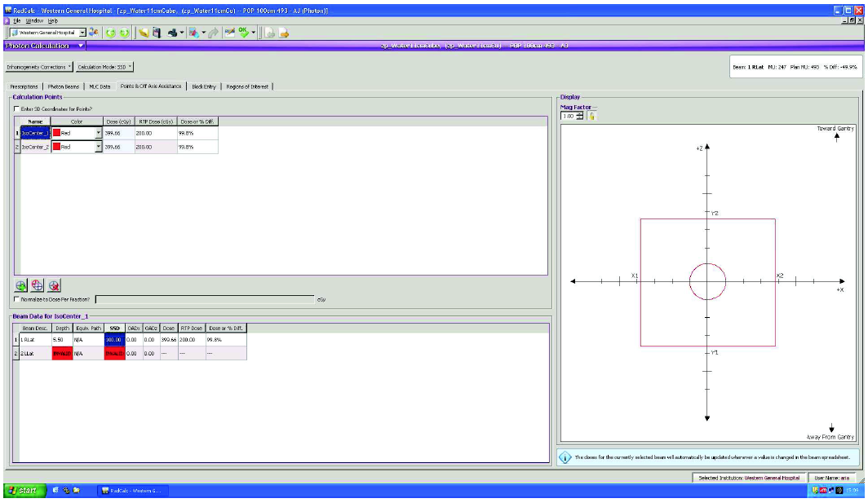Select the Points & Off Axis Assistance tab
Viewport: 868px width, 503px height.
(x=151, y=86)
